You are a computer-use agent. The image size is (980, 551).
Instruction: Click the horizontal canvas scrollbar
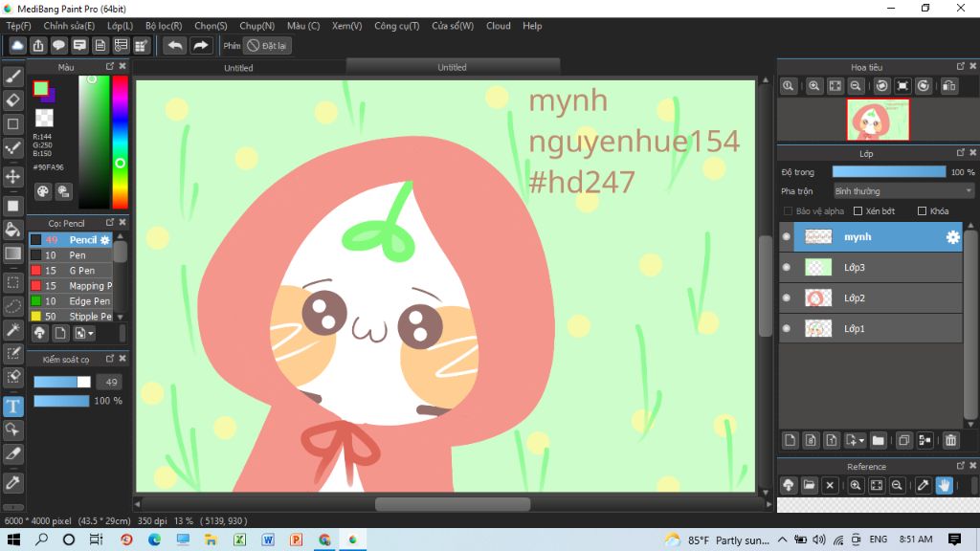pos(453,504)
